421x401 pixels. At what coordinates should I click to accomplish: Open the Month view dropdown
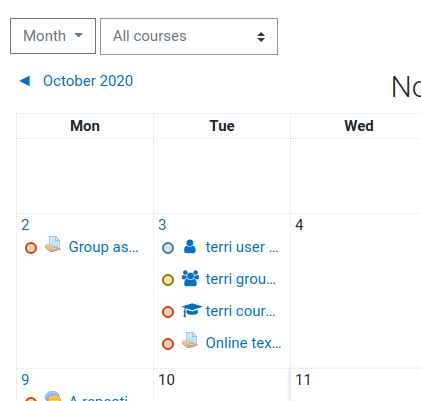[53, 36]
